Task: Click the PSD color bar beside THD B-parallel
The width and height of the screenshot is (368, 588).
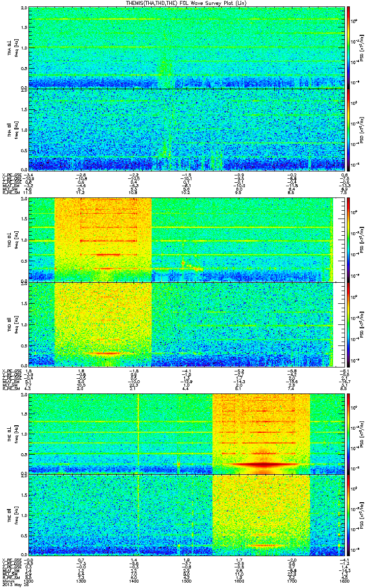Action: (348, 323)
